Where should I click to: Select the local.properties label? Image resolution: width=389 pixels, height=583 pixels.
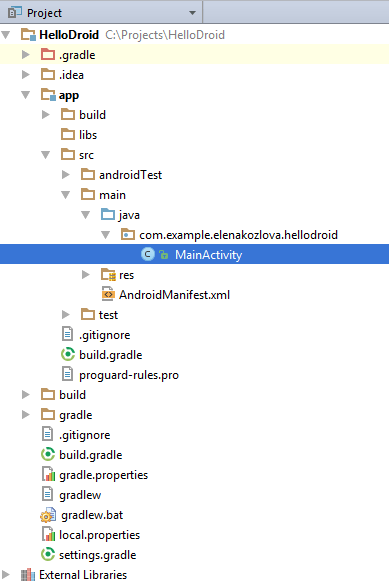pyautogui.click(x=100, y=535)
